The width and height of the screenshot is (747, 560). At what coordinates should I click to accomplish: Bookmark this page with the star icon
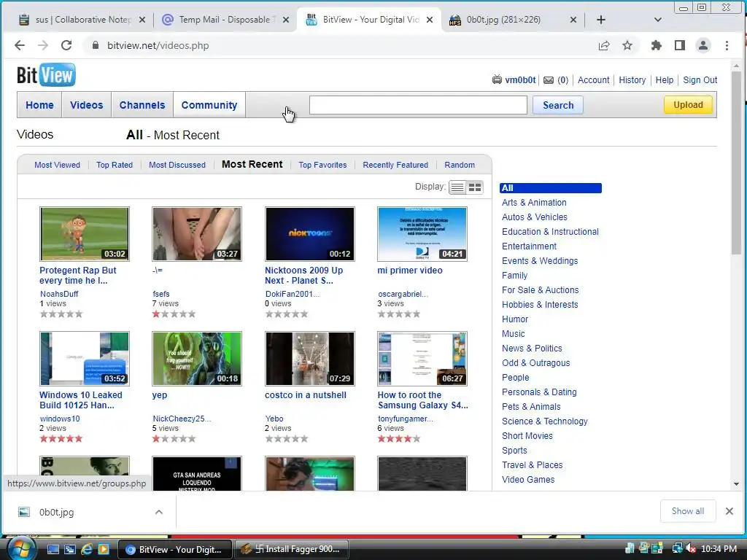pyautogui.click(x=627, y=45)
